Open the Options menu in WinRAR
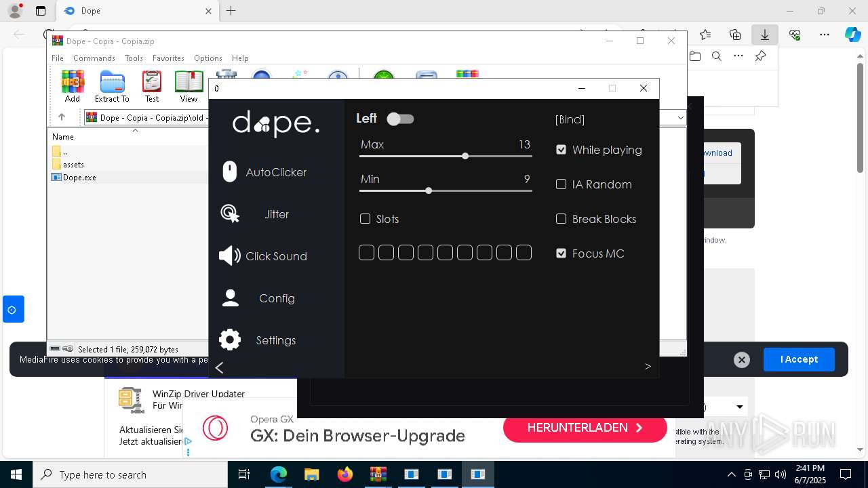 [x=208, y=58]
